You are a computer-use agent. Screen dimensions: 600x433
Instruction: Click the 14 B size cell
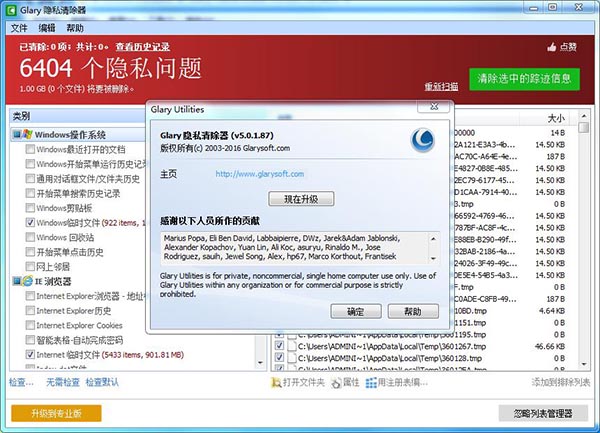[x=558, y=133]
